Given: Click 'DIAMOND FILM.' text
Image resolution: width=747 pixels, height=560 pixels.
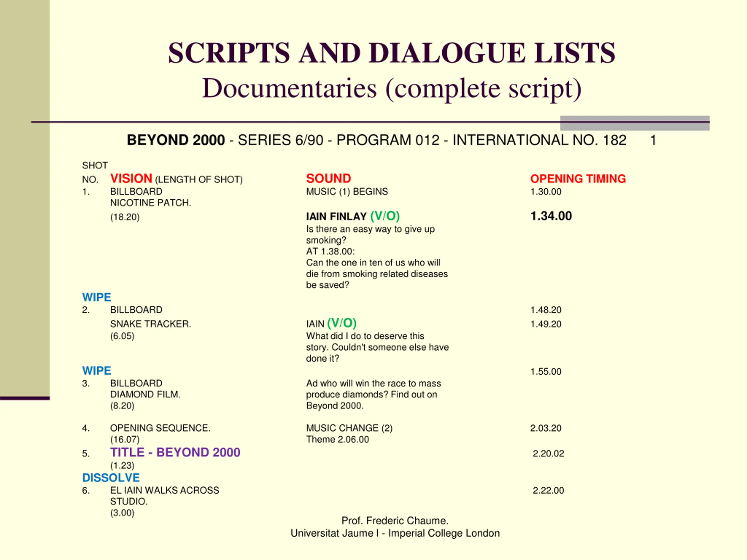Looking at the screenshot, I should pos(145,395).
